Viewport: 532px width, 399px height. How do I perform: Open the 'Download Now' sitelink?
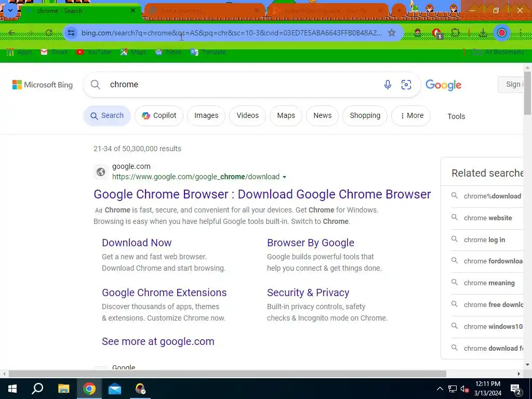tap(137, 243)
